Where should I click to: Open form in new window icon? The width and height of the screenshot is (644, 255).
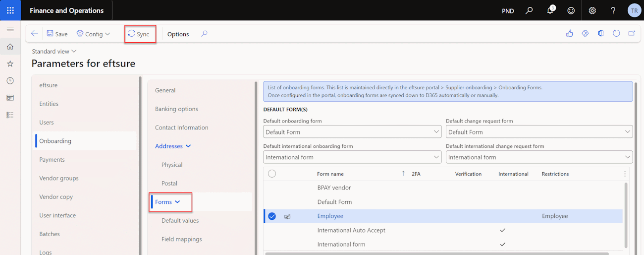[632, 33]
